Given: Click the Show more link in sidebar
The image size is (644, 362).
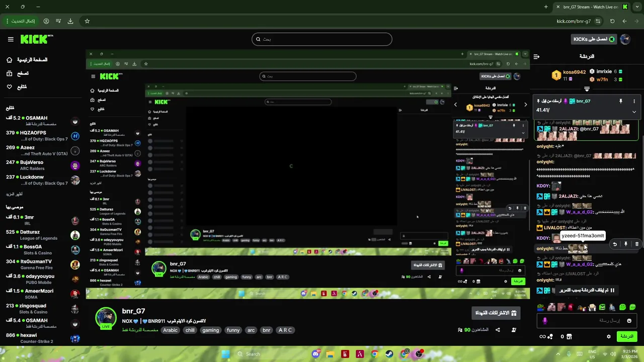Looking at the screenshot, I should pyautogui.click(x=14, y=194).
